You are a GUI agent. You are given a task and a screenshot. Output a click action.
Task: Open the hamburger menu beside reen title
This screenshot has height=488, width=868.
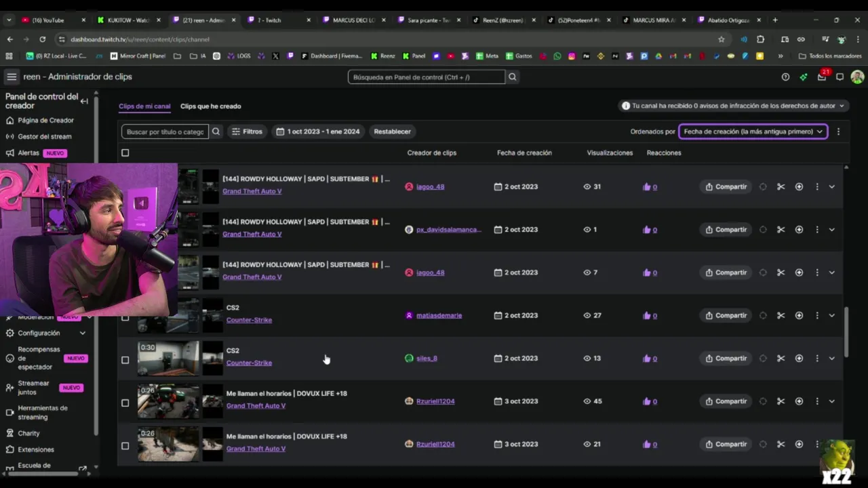(x=12, y=77)
